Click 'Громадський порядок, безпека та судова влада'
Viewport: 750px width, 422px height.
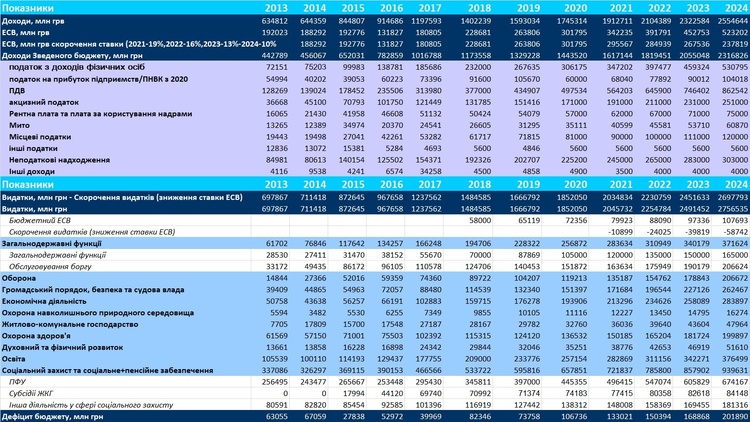(x=95, y=289)
